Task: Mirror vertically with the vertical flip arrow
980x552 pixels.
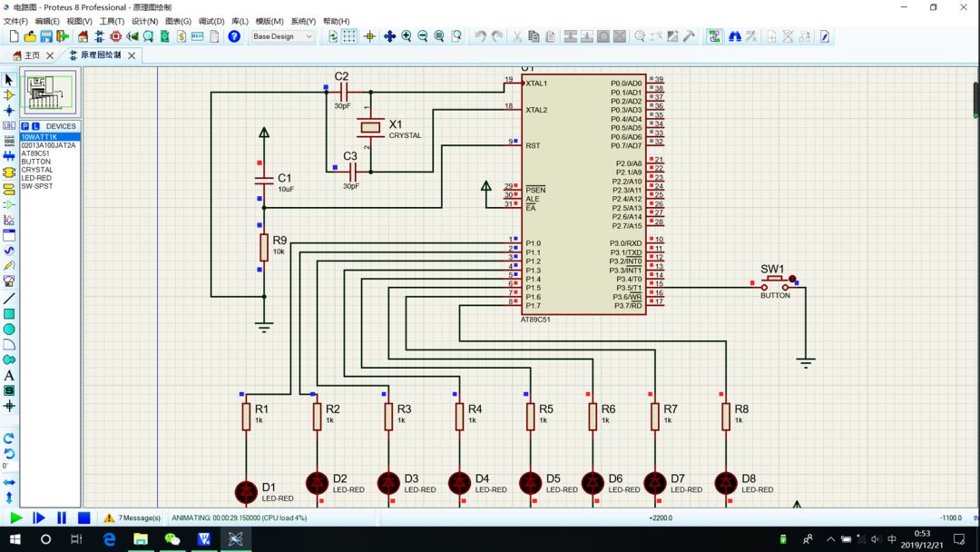Action: tap(9, 498)
